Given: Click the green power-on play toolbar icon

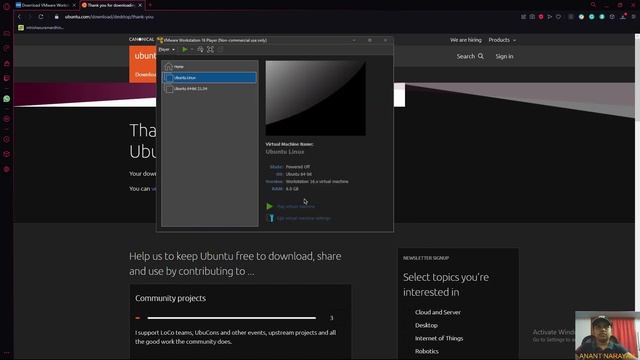Looking at the screenshot, I should [185, 49].
